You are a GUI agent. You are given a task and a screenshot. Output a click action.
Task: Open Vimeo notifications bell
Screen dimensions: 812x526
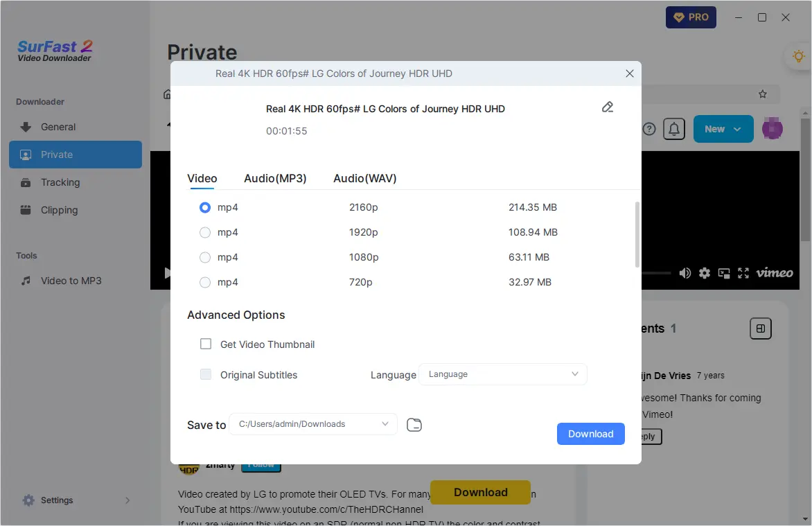click(674, 129)
